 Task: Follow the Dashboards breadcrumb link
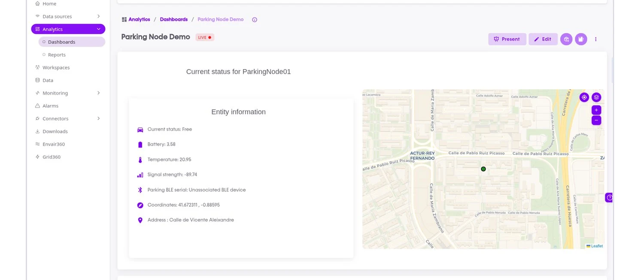(174, 20)
